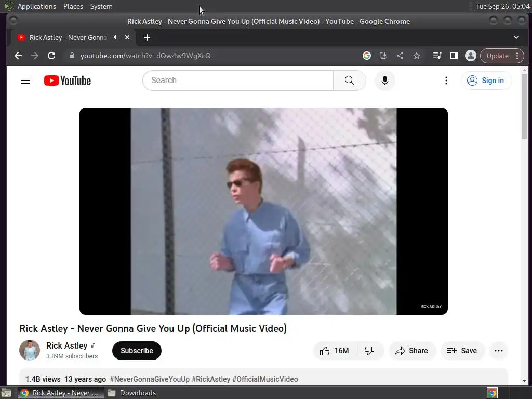This screenshot has height=399, width=532.
Task: Install app via download icon in address bar
Action: pyautogui.click(x=383, y=56)
